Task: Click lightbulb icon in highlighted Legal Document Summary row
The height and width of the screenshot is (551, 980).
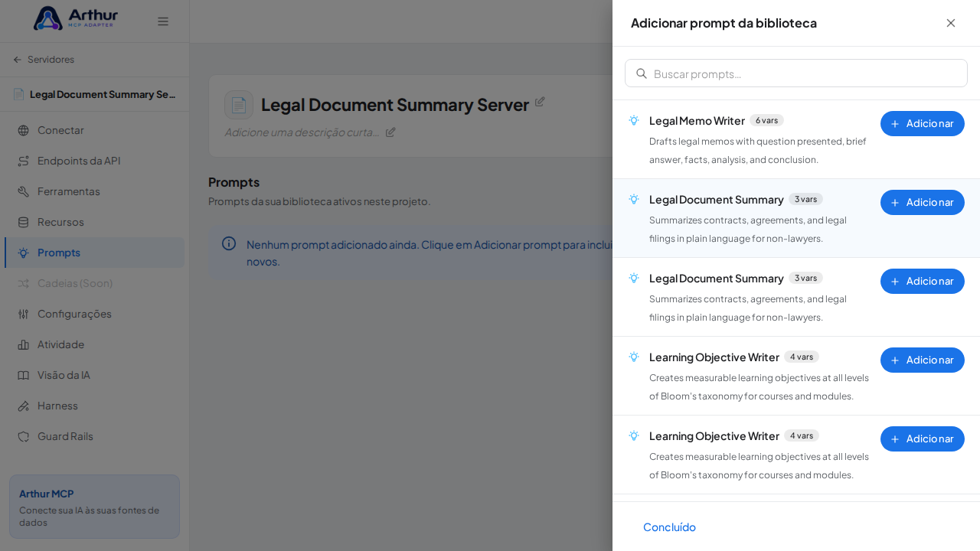Action: pos(634,199)
